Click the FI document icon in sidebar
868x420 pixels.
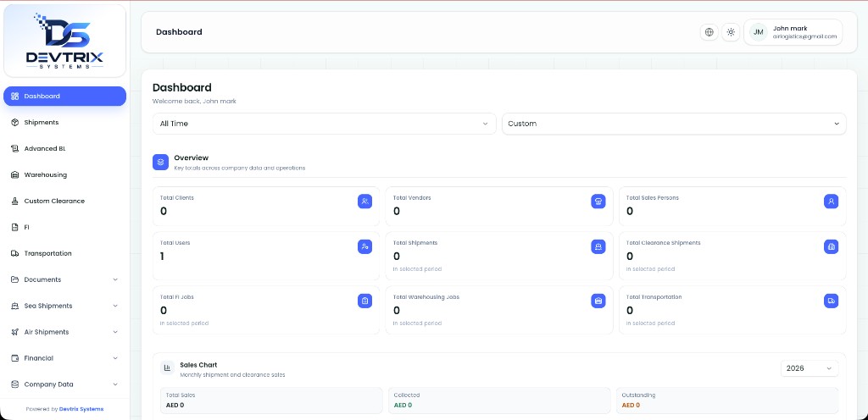[15, 227]
